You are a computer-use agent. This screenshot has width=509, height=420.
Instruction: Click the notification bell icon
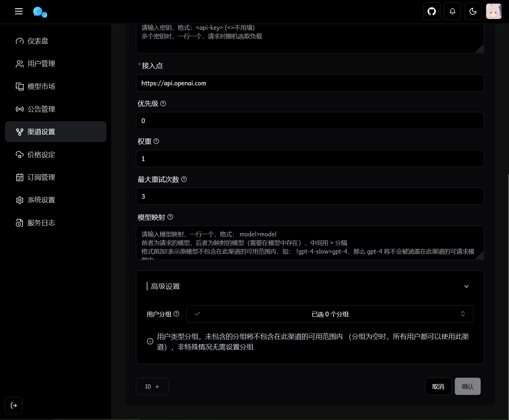(452, 11)
